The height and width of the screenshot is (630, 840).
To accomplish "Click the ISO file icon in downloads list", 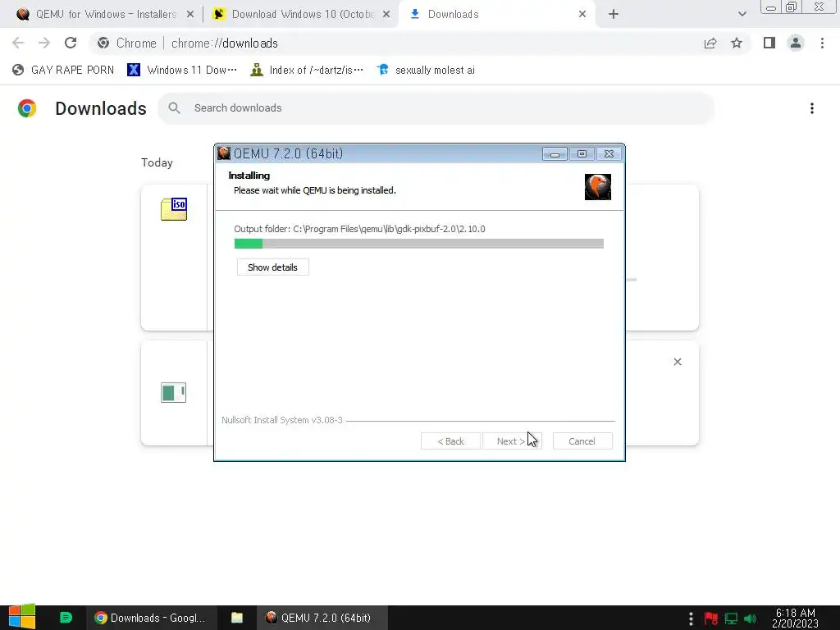I will [174, 209].
